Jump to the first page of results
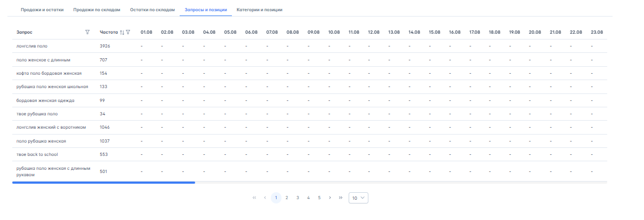644x220 pixels. [x=254, y=198]
